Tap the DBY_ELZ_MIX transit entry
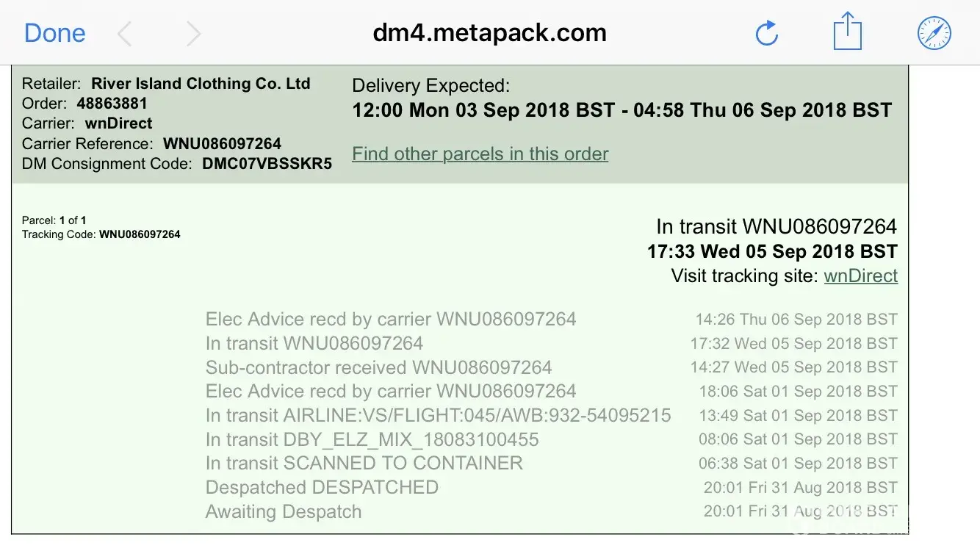Viewport: 980px width, 551px height. (372, 439)
